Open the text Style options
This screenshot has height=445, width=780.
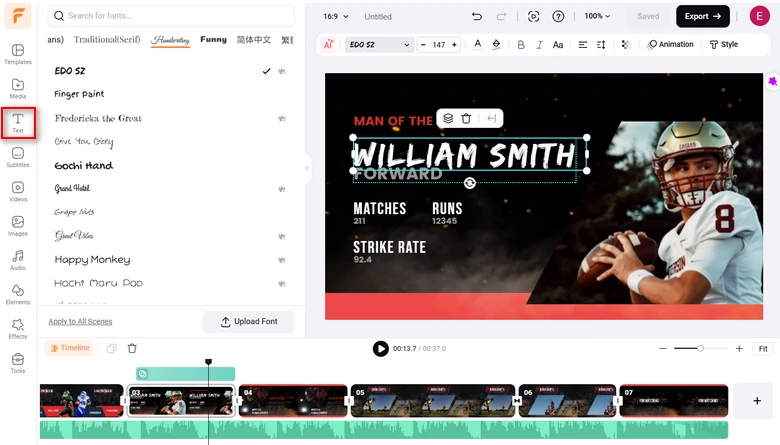click(723, 45)
